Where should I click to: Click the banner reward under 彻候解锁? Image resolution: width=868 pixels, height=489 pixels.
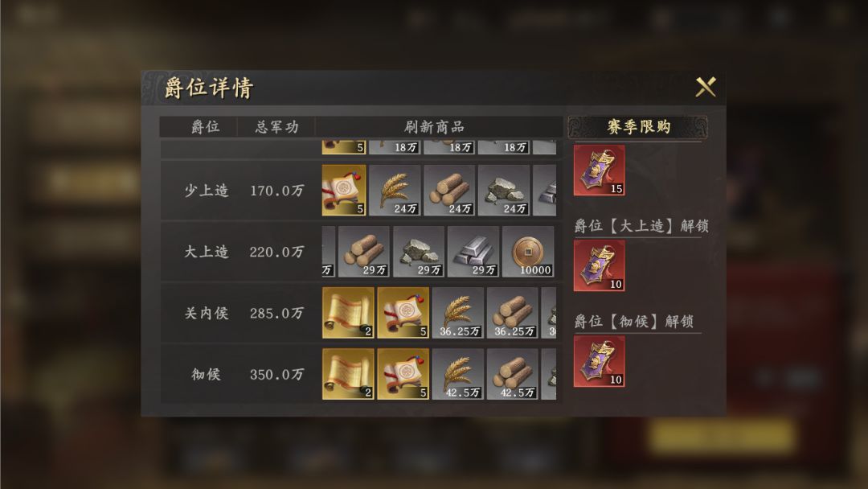pyautogui.click(x=599, y=362)
